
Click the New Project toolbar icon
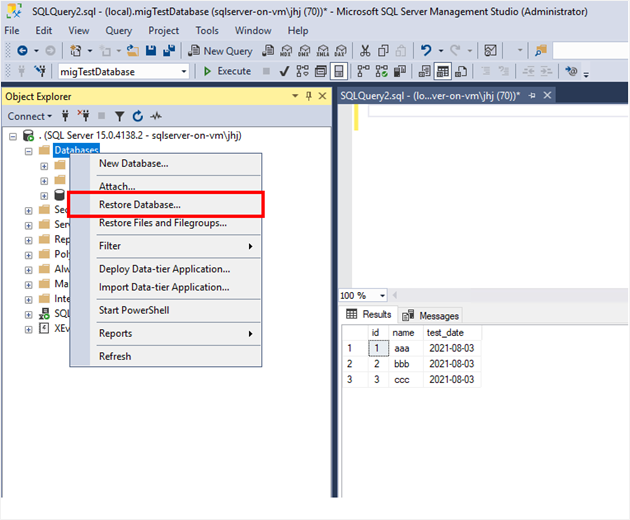[x=76, y=51]
